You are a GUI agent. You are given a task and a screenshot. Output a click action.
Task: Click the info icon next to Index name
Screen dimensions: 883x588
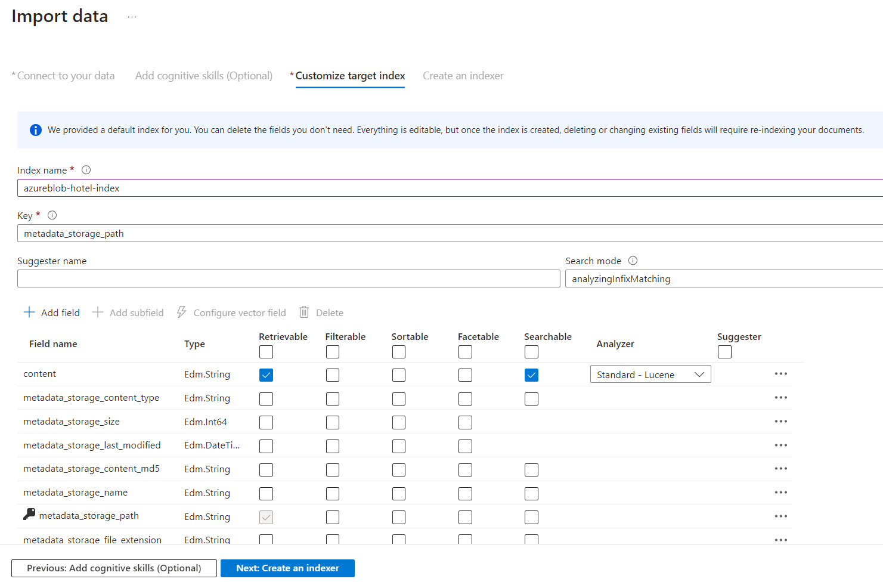click(86, 170)
